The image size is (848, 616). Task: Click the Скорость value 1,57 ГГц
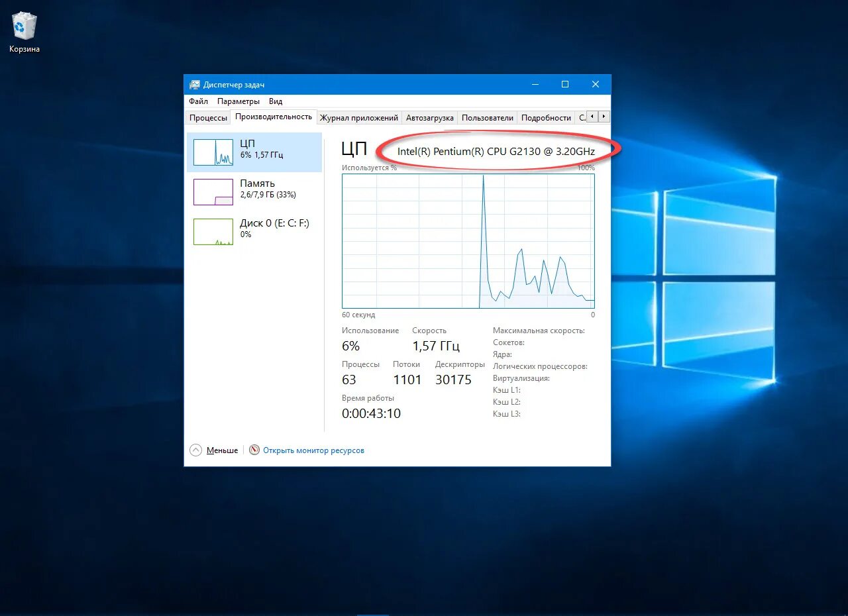tap(436, 346)
